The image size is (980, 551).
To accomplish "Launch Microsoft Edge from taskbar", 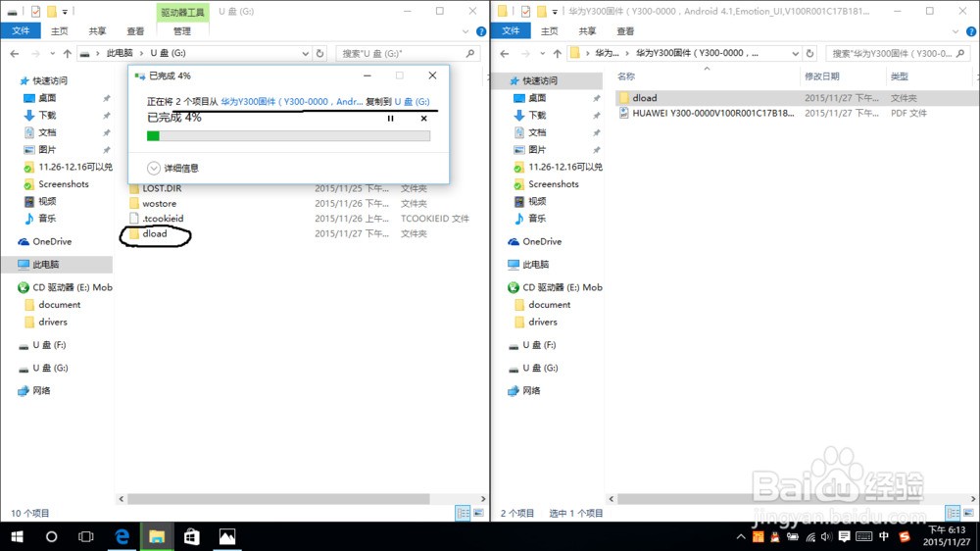I will coord(122,536).
